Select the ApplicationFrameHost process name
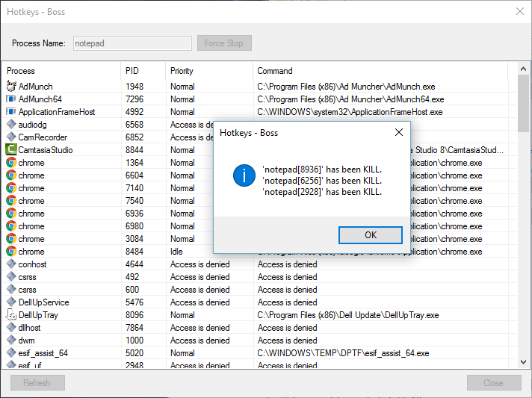The width and height of the screenshot is (532, 398). pyautogui.click(x=57, y=112)
